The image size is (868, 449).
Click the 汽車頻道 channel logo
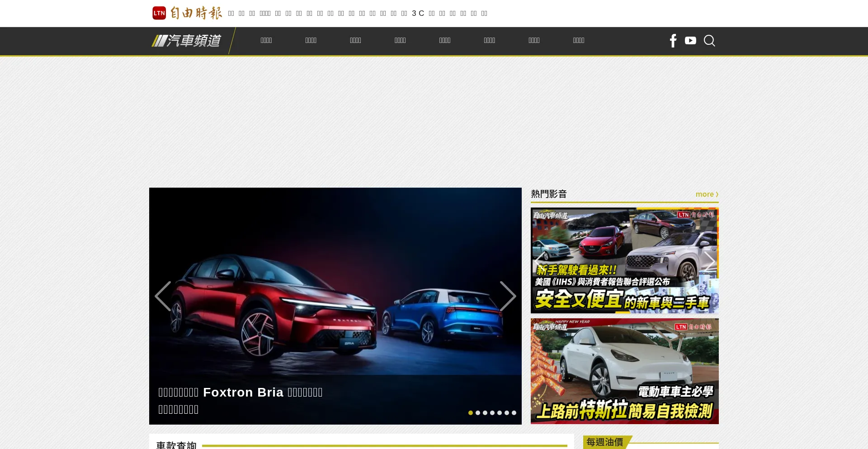[x=186, y=41]
